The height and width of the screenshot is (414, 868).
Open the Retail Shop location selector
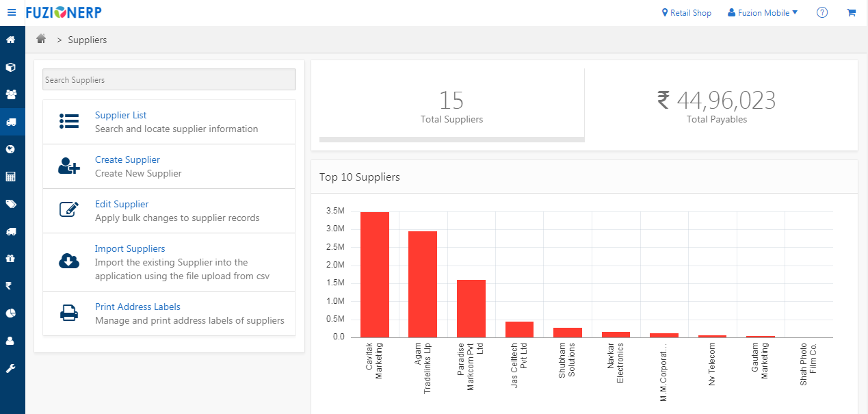[687, 12]
